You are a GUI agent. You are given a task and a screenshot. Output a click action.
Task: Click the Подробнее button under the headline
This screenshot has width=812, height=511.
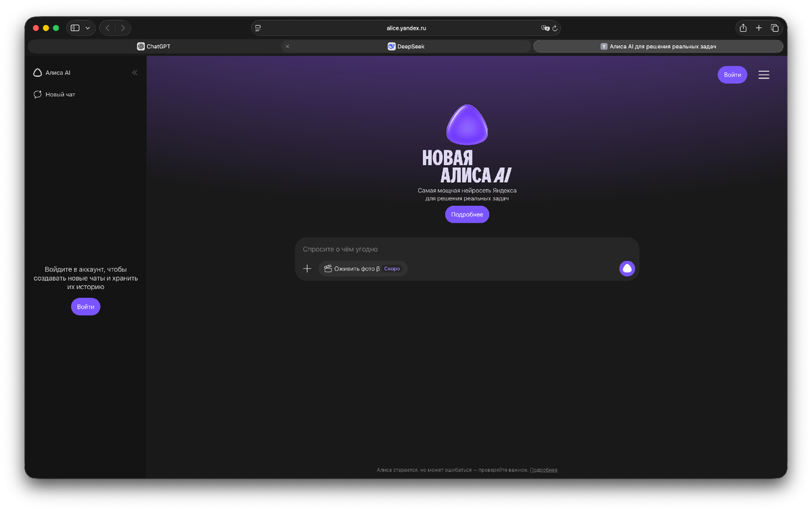click(x=467, y=215)
